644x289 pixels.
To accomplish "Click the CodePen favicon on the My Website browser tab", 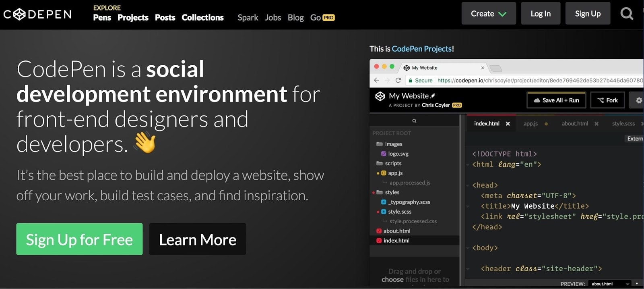I will click(407, 68).
